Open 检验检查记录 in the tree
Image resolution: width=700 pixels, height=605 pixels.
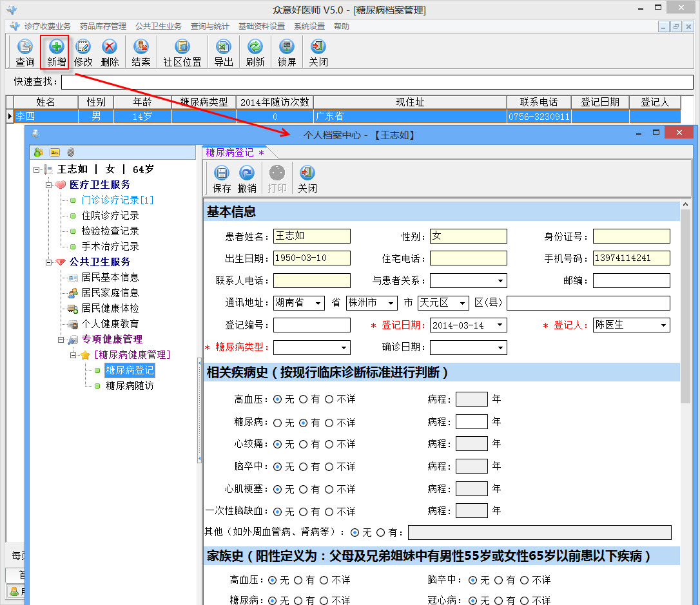[110, 231]
